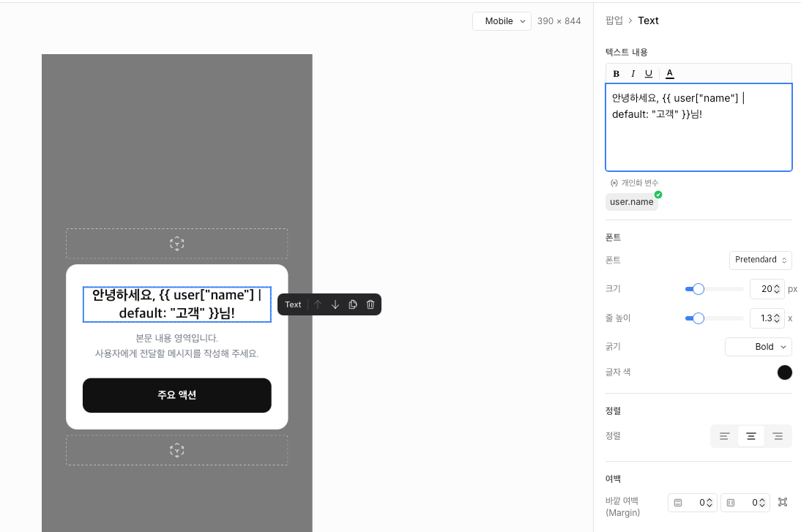Image resolution: width=801 pixels, height=532 pixels.
Task: Select center text alignment
Action: click(x=751, y=436)
